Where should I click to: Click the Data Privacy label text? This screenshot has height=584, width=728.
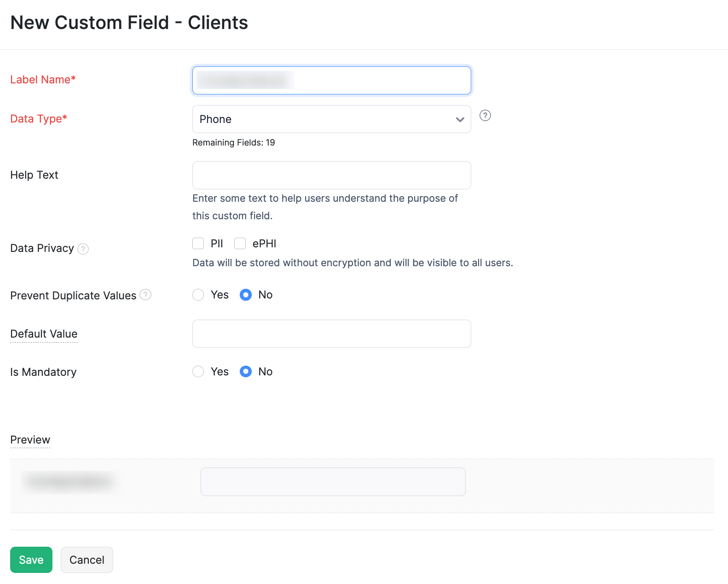click(x=42, y=248)
